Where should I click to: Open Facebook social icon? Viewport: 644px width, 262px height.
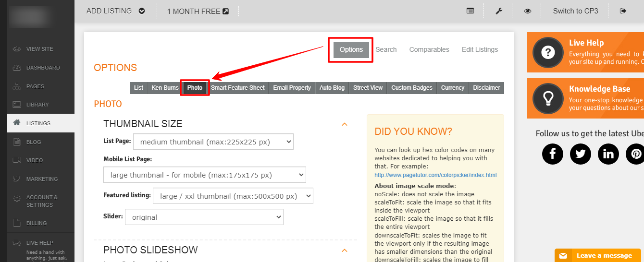[553, 154]
